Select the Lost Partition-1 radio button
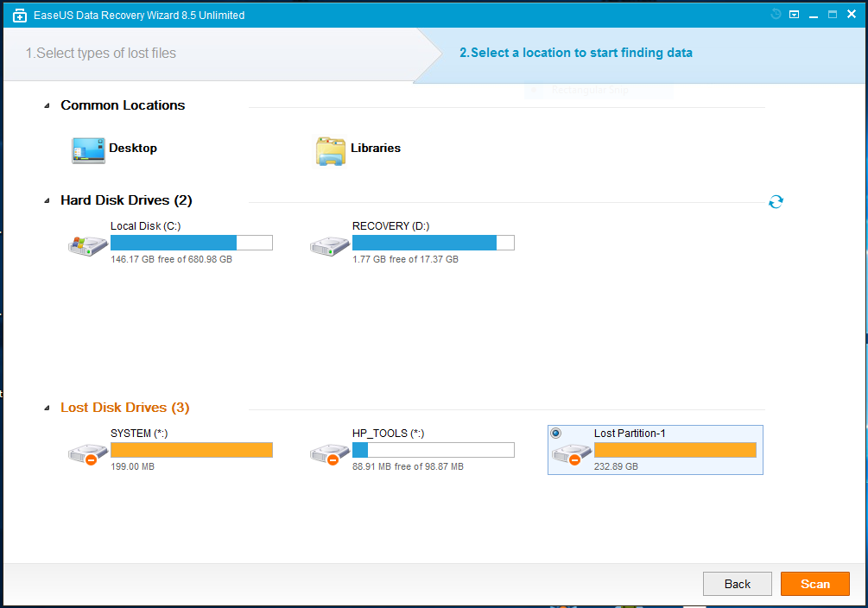Viewport: 868px width, 608px height. pyautogui.click(x=556, y=433)
